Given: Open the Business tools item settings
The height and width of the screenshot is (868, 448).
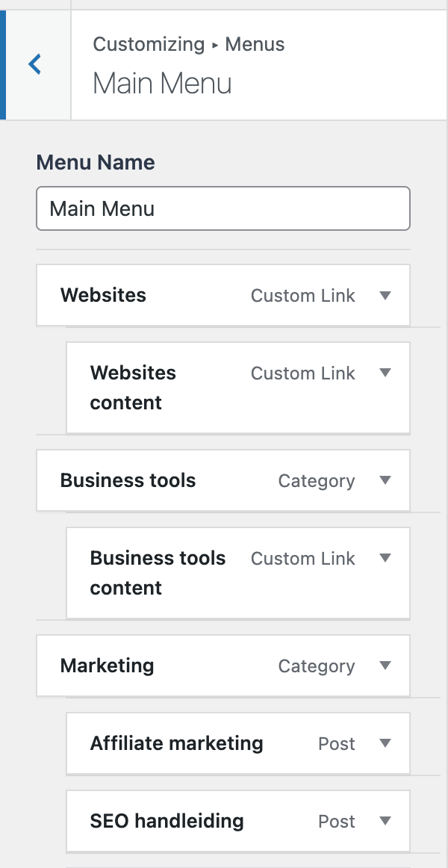Looking at the screenshot, I should coord(385,480).
